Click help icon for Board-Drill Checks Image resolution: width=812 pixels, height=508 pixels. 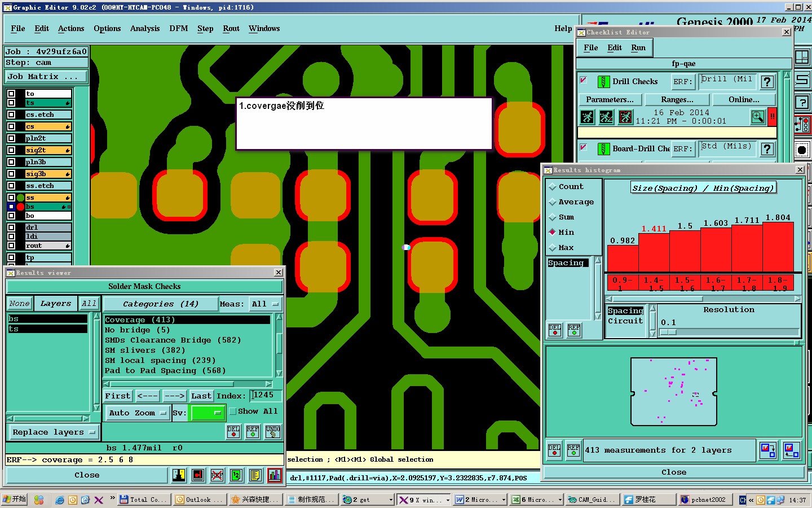767,149
